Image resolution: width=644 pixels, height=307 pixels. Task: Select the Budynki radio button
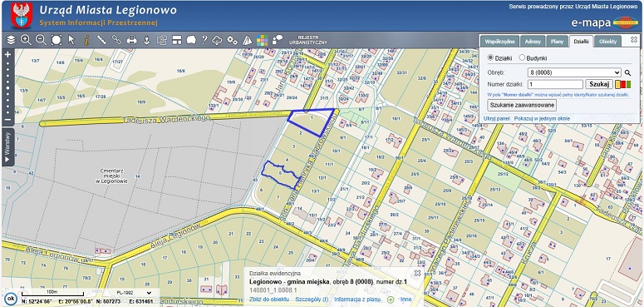pos(522,57)
